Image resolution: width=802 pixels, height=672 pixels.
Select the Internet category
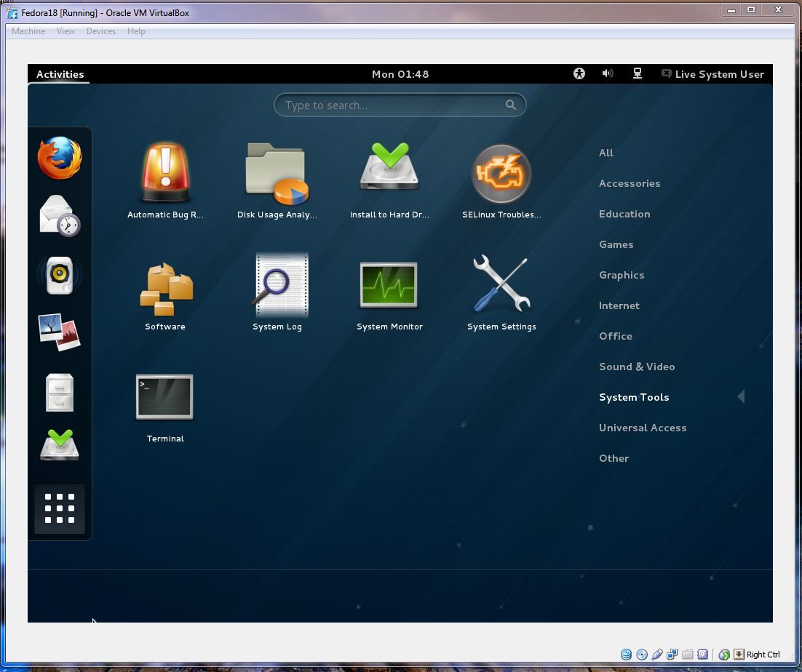619,305
